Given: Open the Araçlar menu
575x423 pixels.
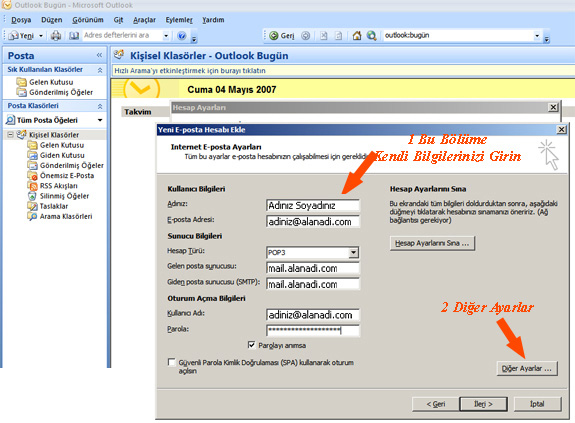Looking at the screenshot, I should pyautogui.click(x=144, y=20).
